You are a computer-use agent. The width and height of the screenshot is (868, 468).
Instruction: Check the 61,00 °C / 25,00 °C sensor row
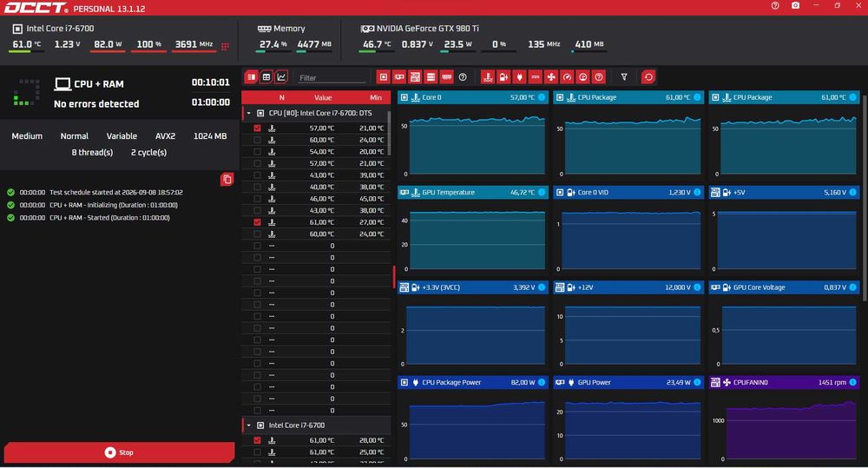coord(258,452)
